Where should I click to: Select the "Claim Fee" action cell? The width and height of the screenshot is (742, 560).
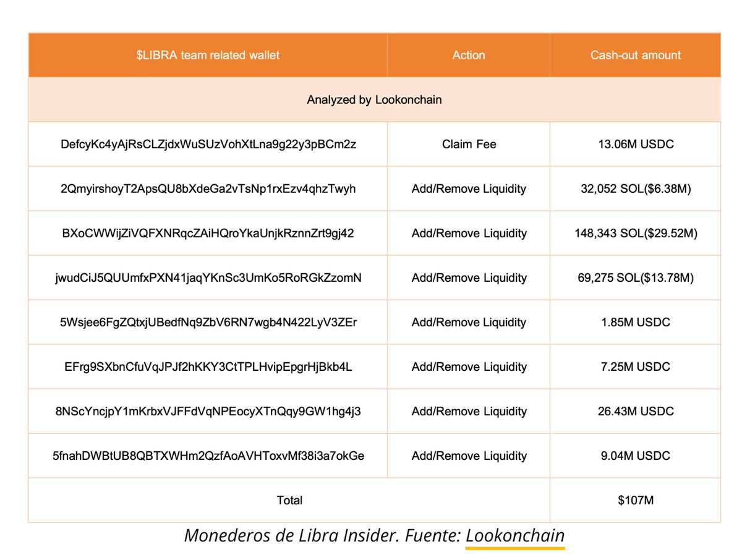coord(468,144)
